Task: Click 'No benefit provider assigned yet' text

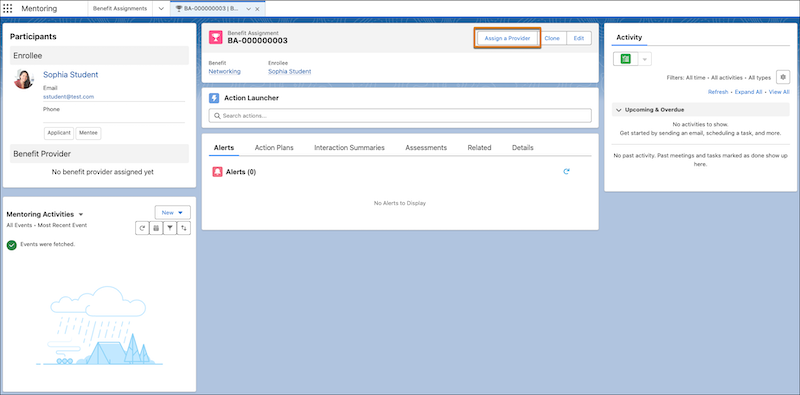Action: (103, 172)
